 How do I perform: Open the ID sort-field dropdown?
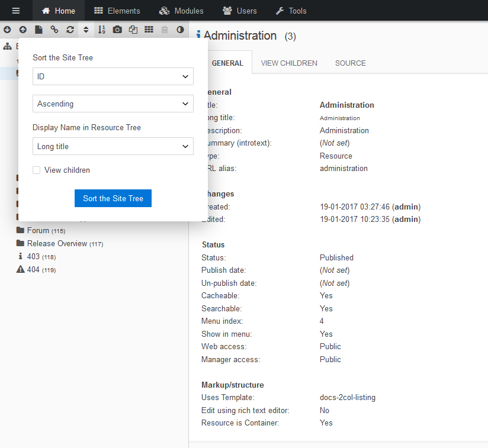[x=113, y=76]
